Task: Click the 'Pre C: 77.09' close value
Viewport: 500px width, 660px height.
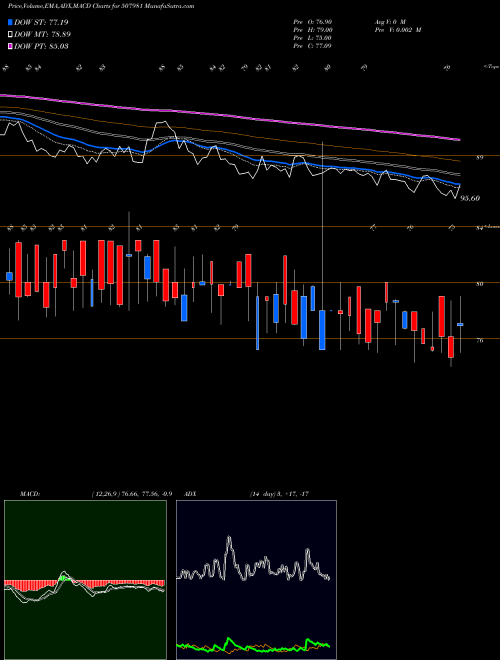Action: click(313, 46)
